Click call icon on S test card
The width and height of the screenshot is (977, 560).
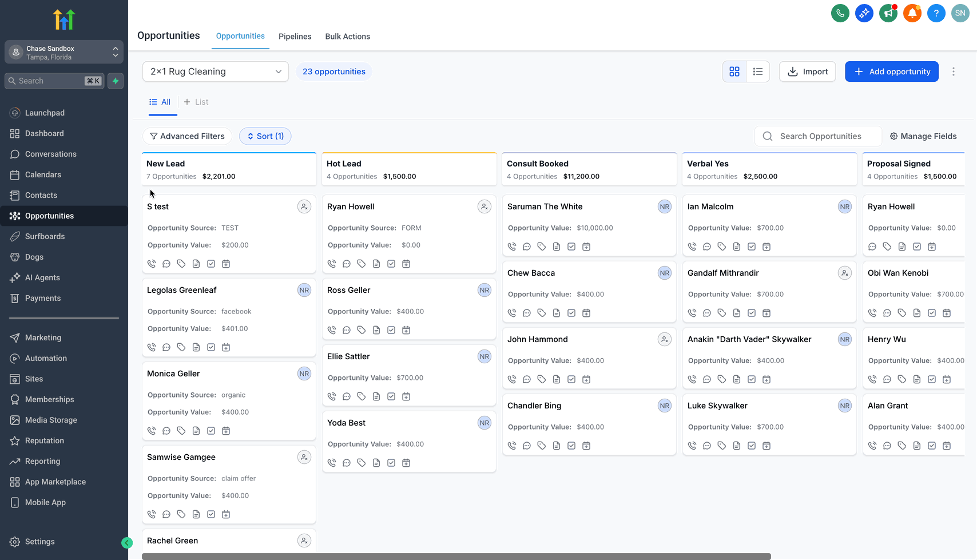pos(152,264)
